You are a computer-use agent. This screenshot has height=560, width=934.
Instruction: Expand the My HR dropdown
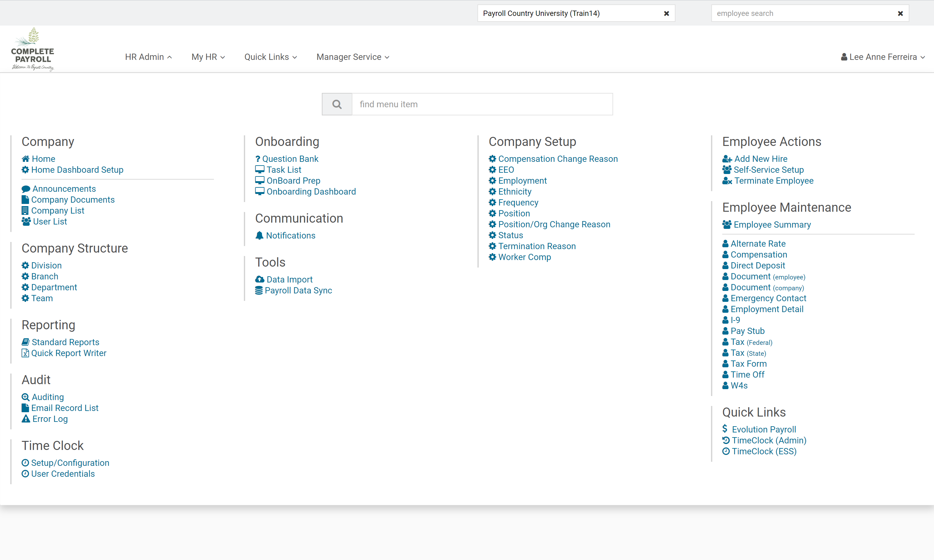(208, 57)
